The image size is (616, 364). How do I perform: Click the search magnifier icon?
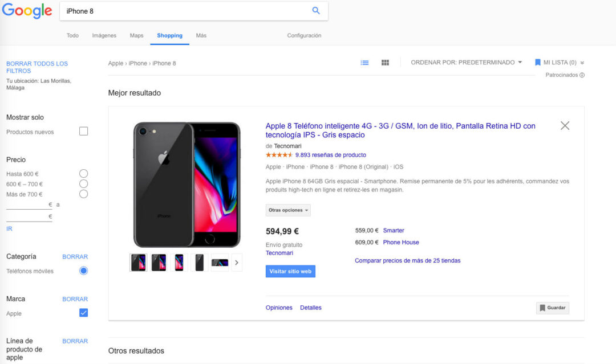coord(316,11)
